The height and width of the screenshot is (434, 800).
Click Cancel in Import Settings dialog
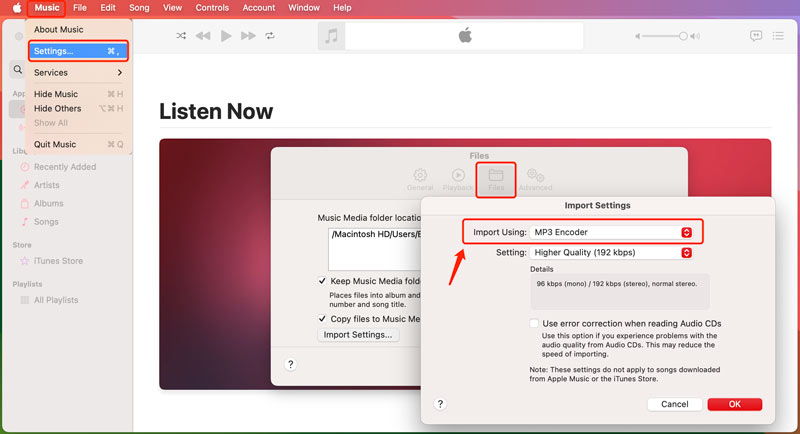point(674,404)
